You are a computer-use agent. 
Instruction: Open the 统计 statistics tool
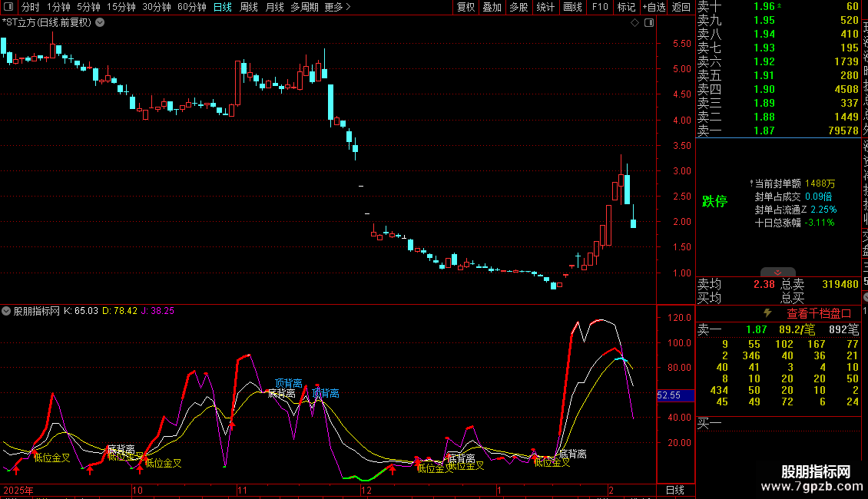click(545, 7)
